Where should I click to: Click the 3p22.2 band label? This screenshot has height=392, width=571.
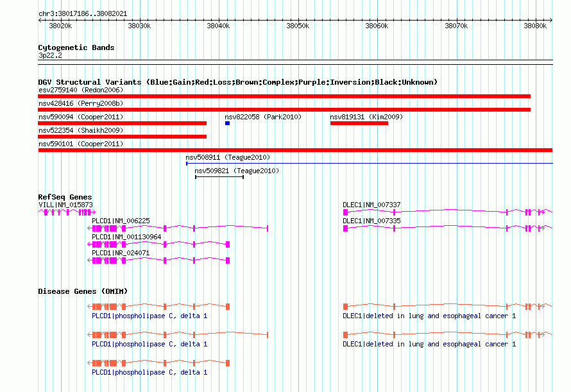coord(50,55)
